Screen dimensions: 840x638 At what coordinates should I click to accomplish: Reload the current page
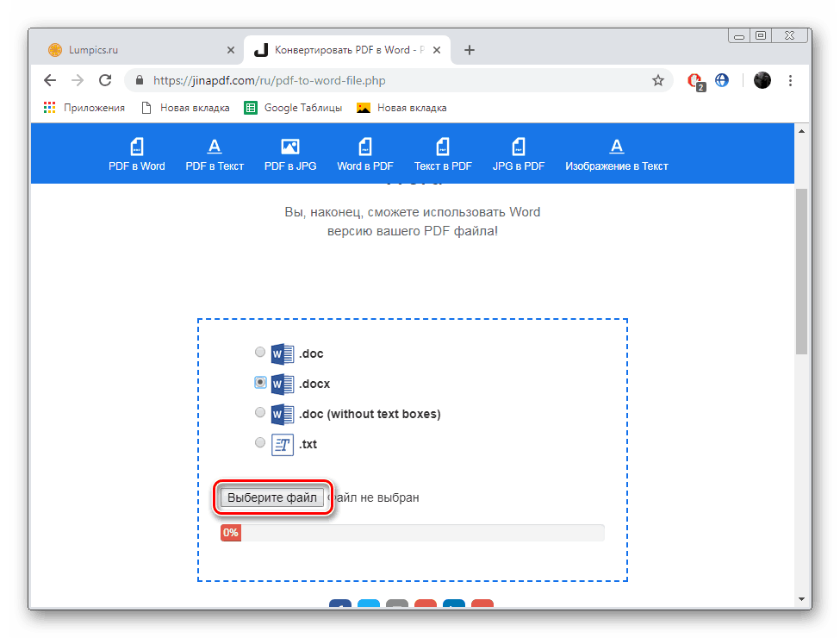click(105, 80)
